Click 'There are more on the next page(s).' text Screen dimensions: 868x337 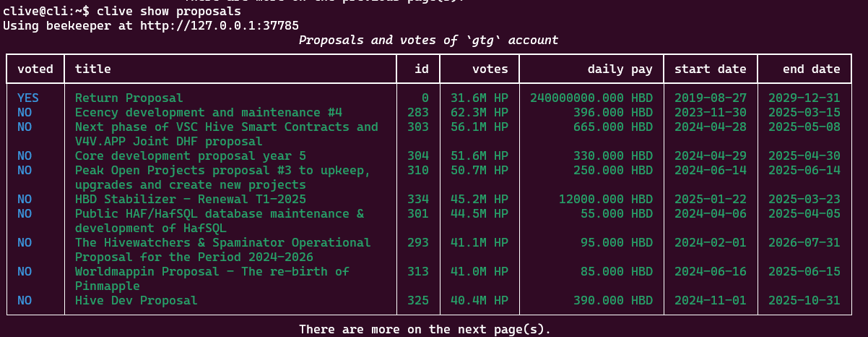point(425,330)
